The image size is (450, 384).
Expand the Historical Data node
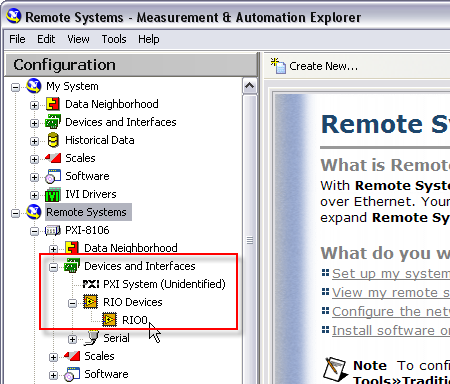pyautogui.click(x=34, y=141)
